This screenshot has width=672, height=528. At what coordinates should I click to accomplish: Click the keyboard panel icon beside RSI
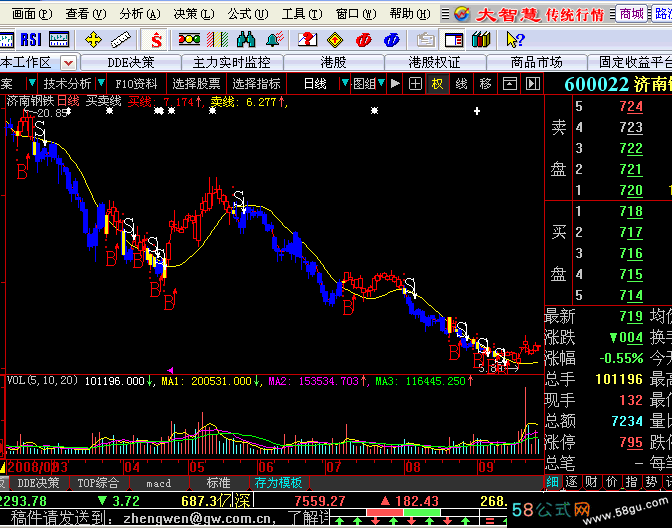[x=59, y=40]
